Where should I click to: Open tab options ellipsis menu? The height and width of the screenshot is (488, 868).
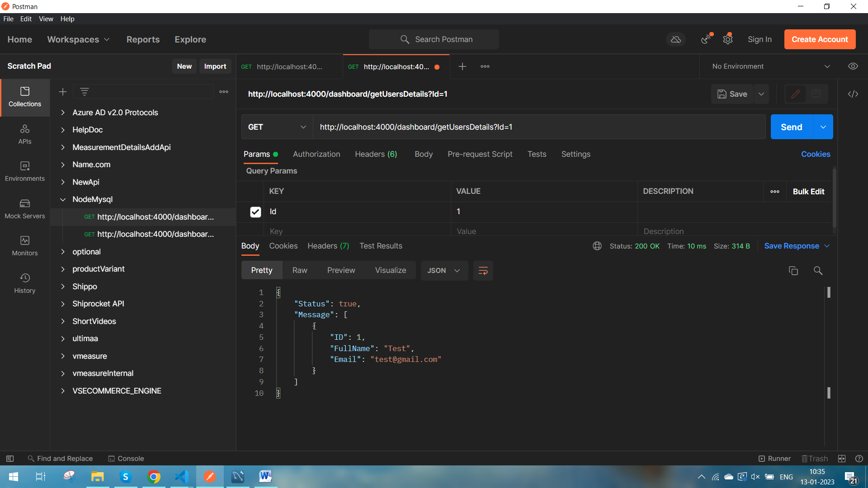(x=485, y=66)
